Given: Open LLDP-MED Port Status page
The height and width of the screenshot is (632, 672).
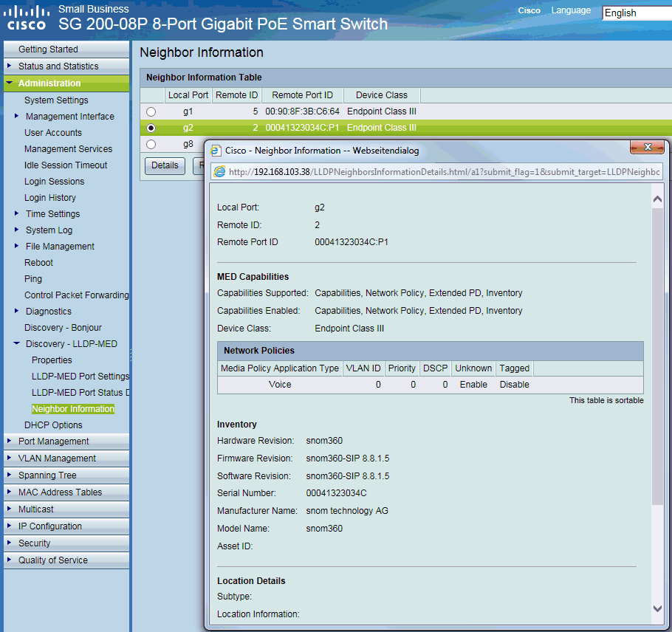Looking at the screenshot, I should [x=80, y=393].
